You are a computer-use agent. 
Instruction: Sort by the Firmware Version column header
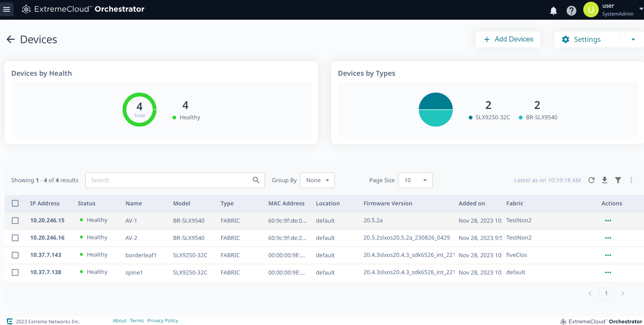(x=387, y=203)
